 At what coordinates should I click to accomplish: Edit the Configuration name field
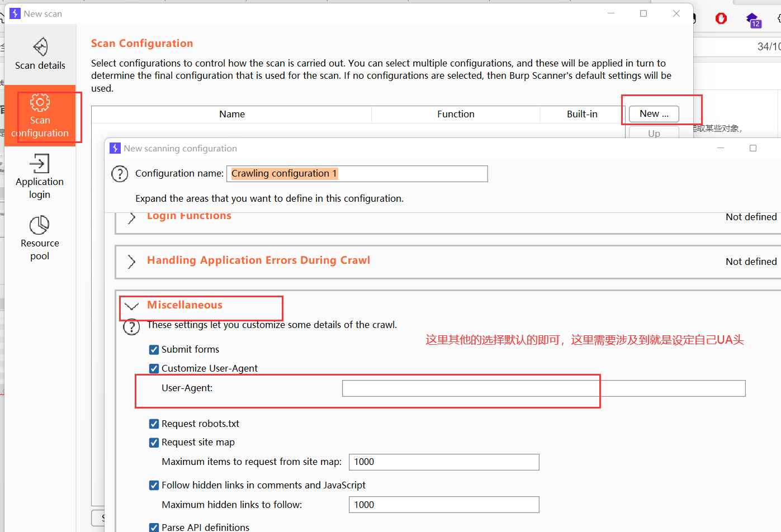tap(357, 174)
